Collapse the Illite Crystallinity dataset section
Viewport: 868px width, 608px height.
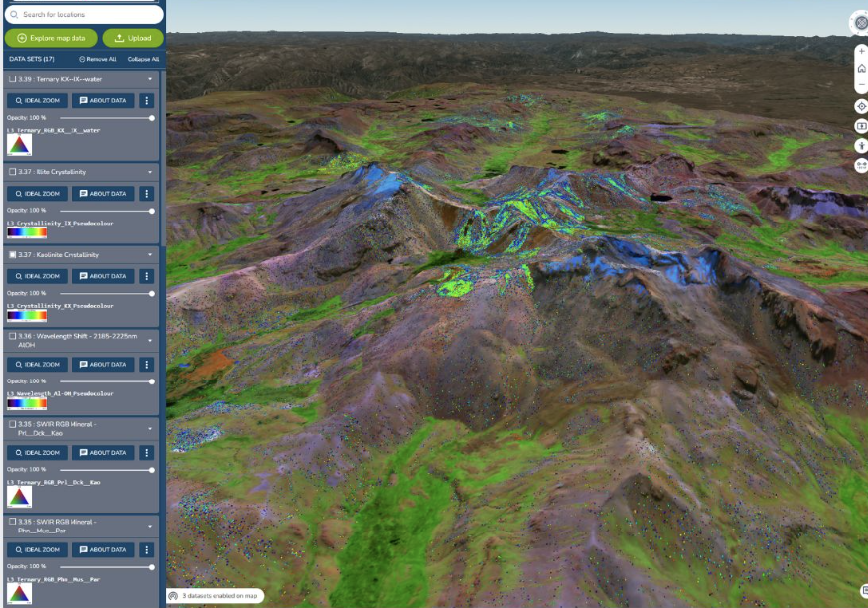(x=152, y=171)
